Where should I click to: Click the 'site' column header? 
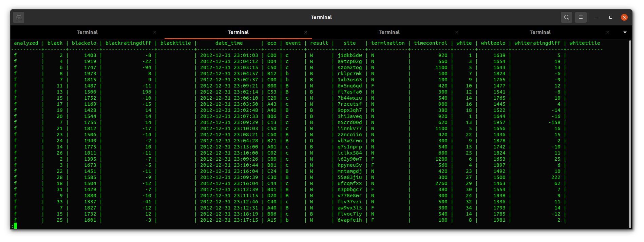350,43
